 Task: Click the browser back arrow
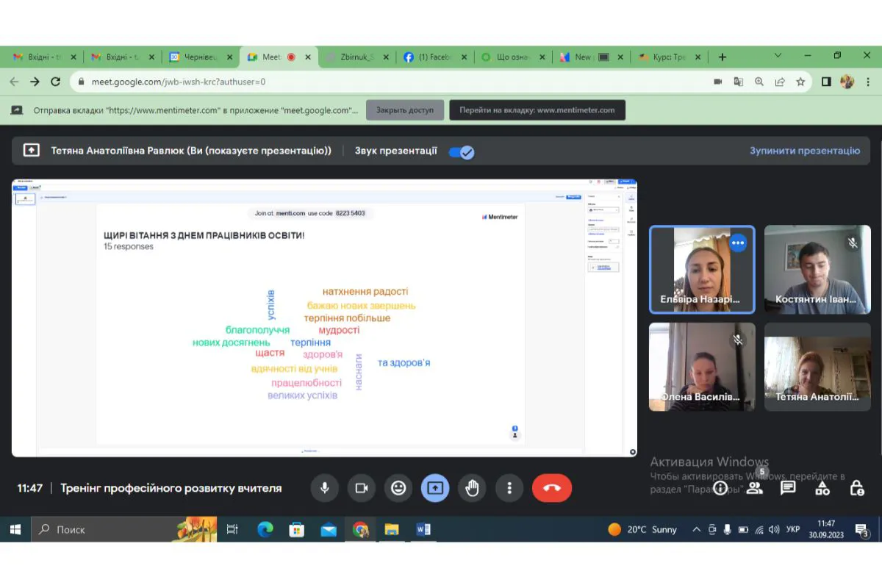point(14,82)
